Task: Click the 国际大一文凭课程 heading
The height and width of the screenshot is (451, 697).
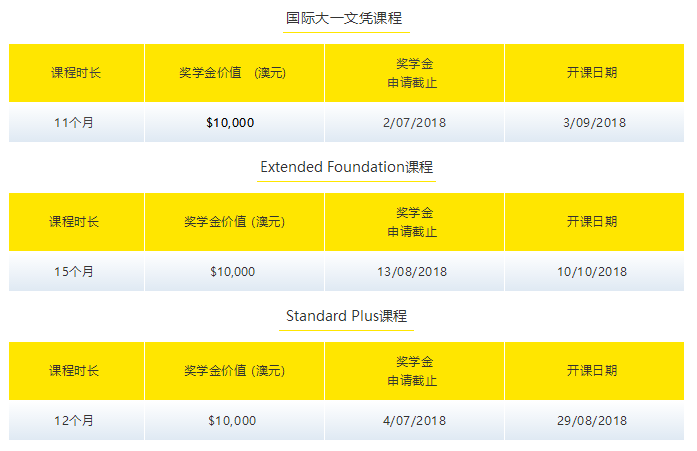Action: [x=346, y=18]
